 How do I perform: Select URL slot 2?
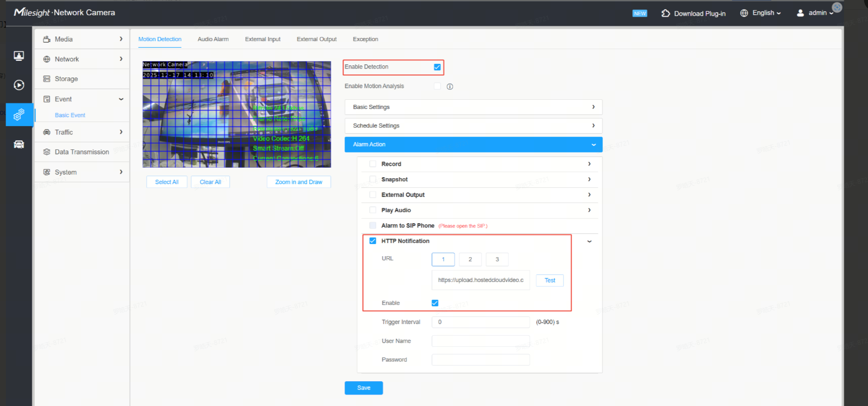470,259
